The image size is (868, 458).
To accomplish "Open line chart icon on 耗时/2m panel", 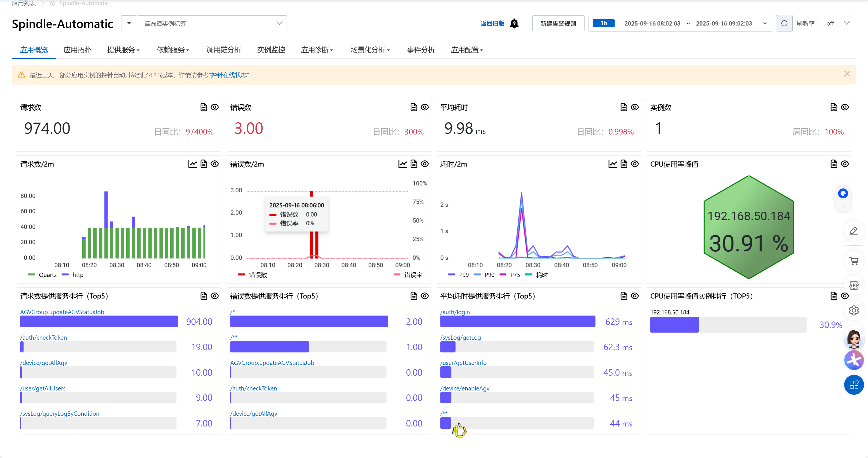I will pyautogui.click(x=612, y=164).
